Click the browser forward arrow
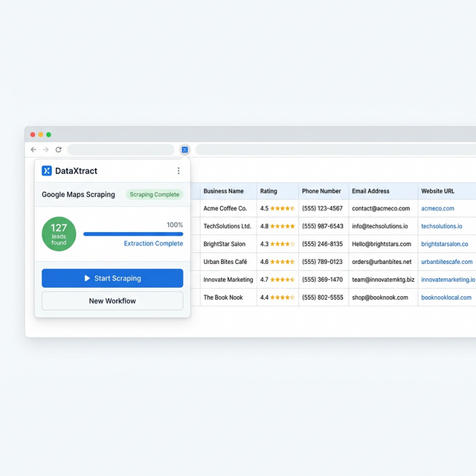The image size is (476, 476). click(x=45, y=149)
